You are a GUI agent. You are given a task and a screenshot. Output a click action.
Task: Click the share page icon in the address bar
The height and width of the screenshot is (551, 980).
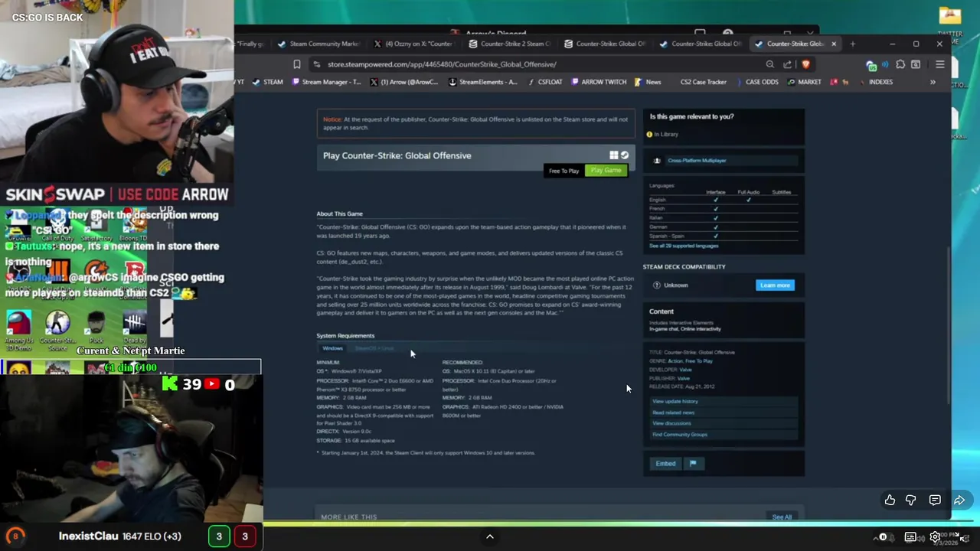click(788, 64)
